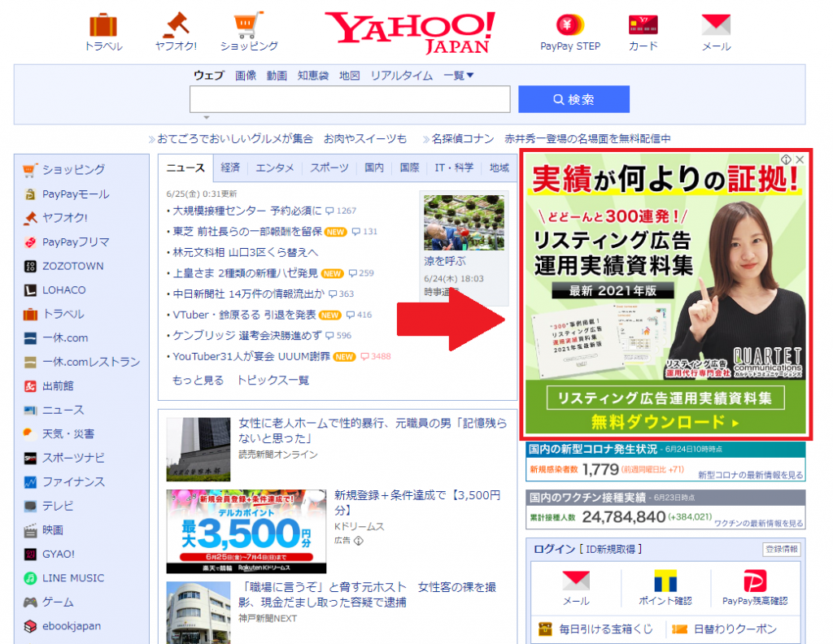Screen dimensions: 833x644
Task: Click the 無料ダウンロード ad button
Action: [x=665, y=422]
